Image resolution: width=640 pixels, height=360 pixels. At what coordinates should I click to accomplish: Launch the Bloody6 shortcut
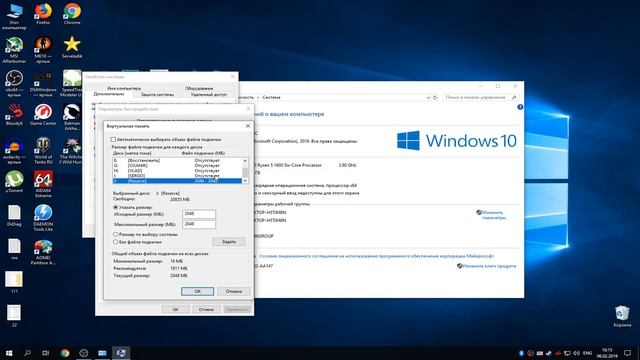(14, 114)
